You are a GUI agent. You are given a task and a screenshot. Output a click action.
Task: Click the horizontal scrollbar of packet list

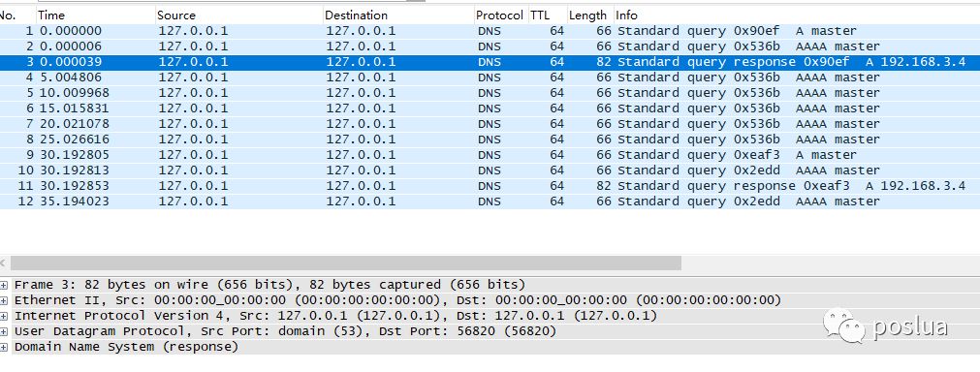pyautogui.click(x=346, y=263)
